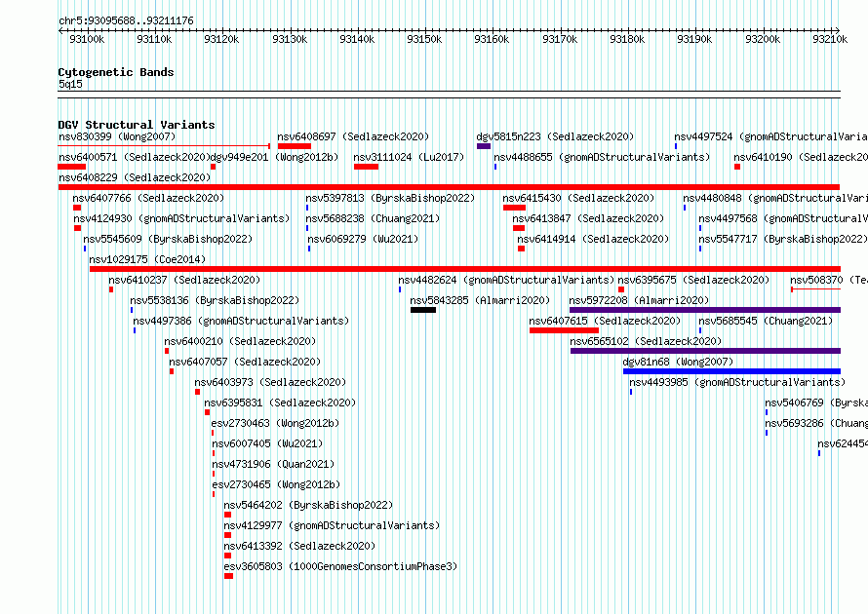
Task: Click nsv4124930 gnomAD variant label
Action: 181,218
